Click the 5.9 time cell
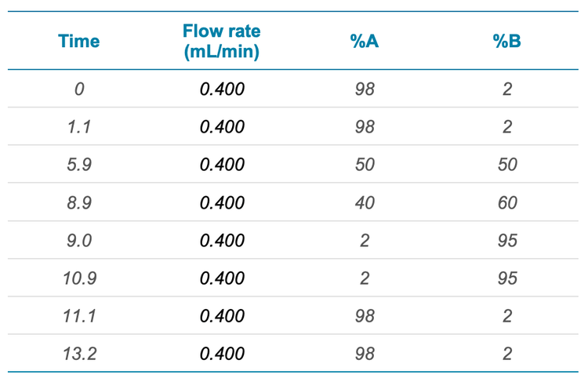The width and height of the screenshot is (588, 382). (x=79, y=165)
